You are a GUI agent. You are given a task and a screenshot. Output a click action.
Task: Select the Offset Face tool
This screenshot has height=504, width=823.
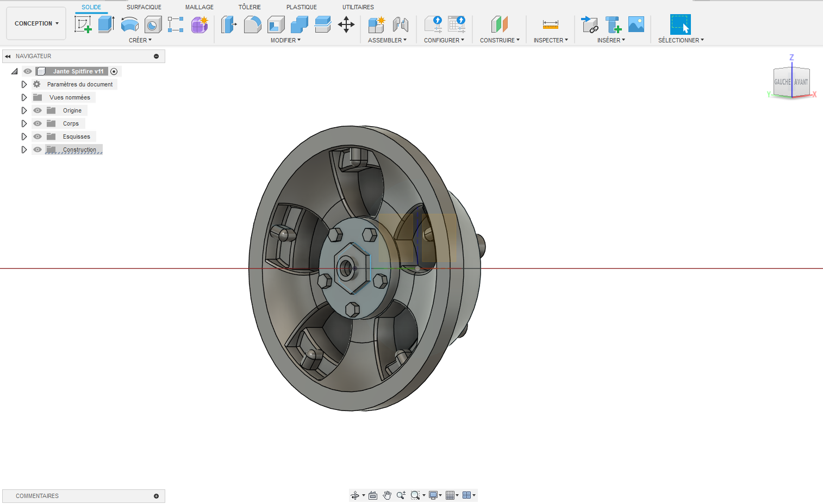(322, 24)
